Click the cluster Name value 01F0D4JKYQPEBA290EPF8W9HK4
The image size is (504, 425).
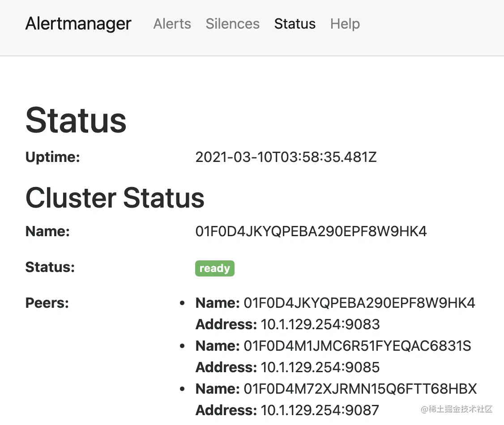pos(311,231)
